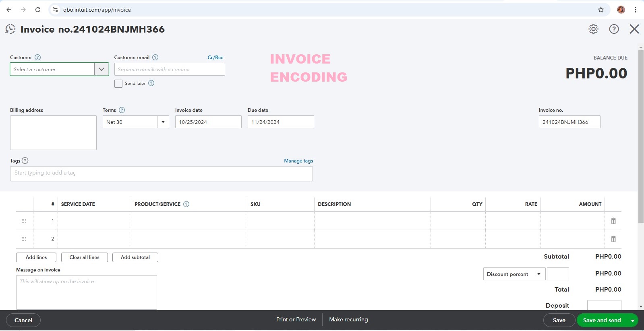Click the browser forward arrow
Screen dimensions: 644x331
pos(23,10)
